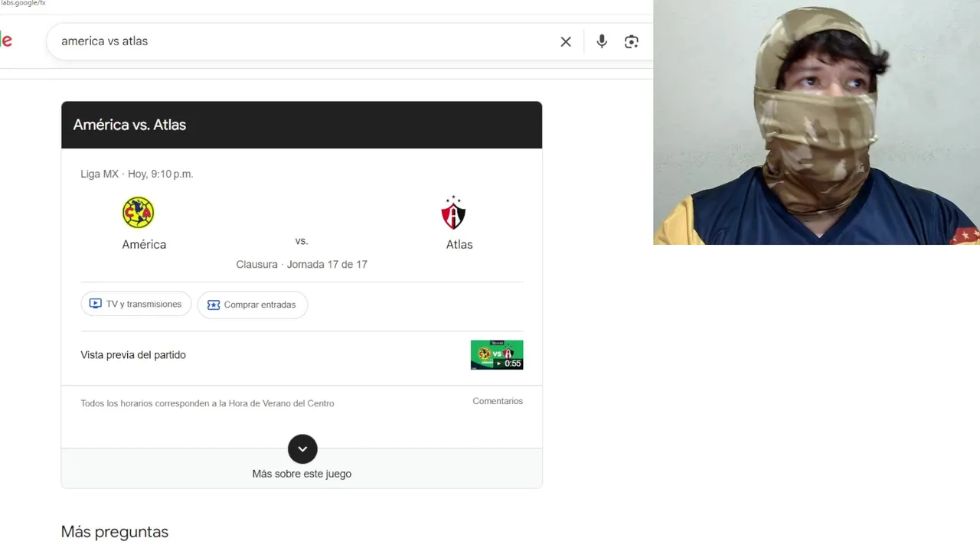Image resolution: width=980 pixels, height=551 pixels.
Task: Click the 'america vs atlas' search field
Action: (x=306, y=41)
